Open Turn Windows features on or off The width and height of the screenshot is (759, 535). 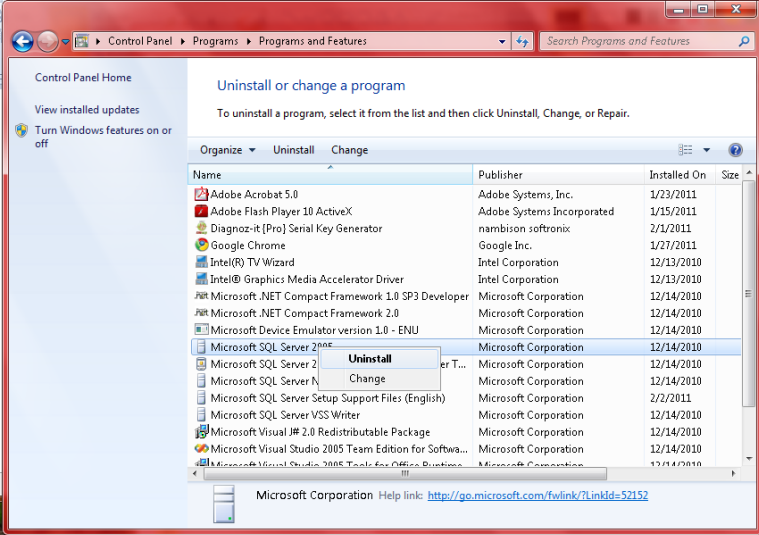103,137
